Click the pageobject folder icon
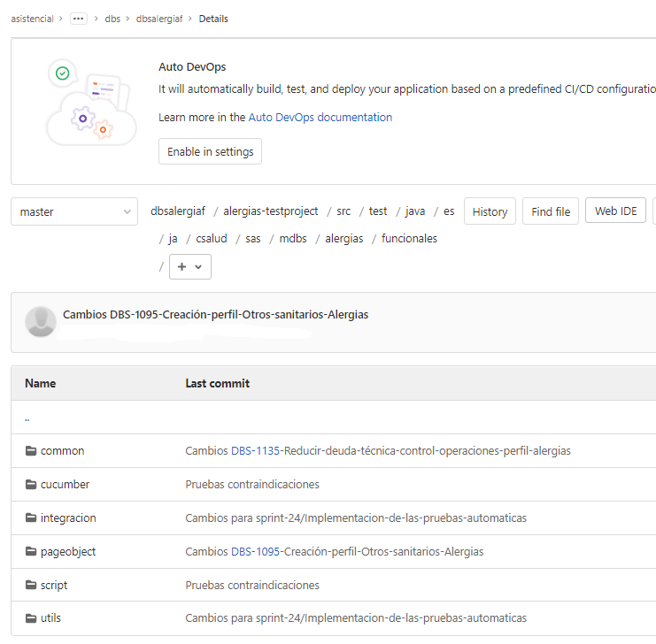The height and width of the screenshot is (644, 656). pos(31,551)
